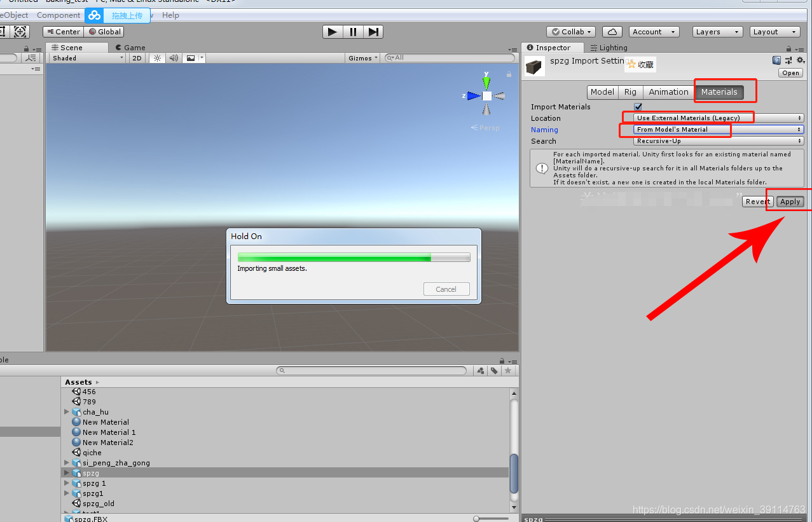Expand the spzg asset in Project panel
The height and width of the screenshot is (522, 812).
[x=67, y=472]
